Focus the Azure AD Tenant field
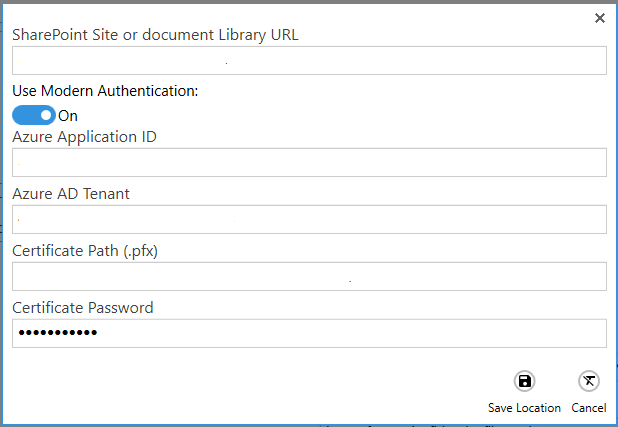This screenshot has height=427, width=618. tap(309, 219)
